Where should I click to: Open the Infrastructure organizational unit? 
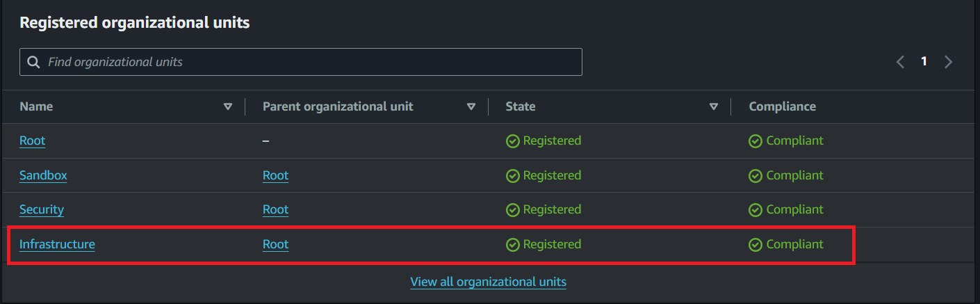57,244
